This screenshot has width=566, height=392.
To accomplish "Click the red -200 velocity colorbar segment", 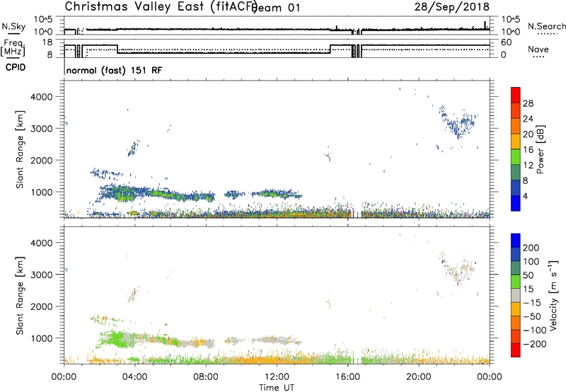I will click(516, 350).
